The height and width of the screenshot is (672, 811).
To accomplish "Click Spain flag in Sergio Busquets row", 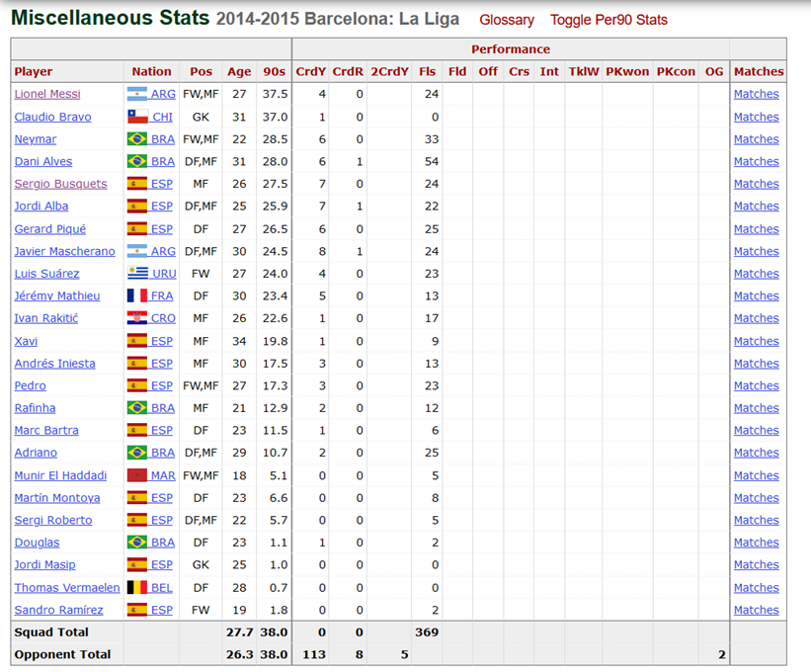I will (137, 183).
